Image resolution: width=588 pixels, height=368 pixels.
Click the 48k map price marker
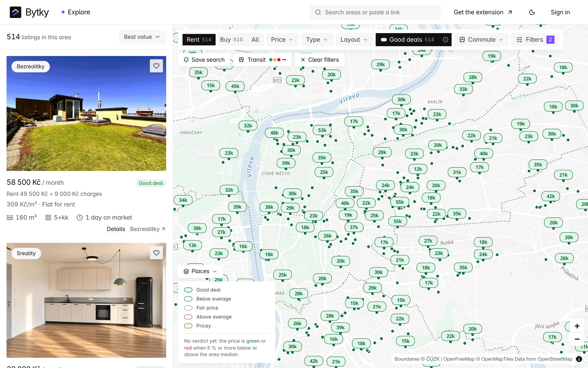coord(274,133)
